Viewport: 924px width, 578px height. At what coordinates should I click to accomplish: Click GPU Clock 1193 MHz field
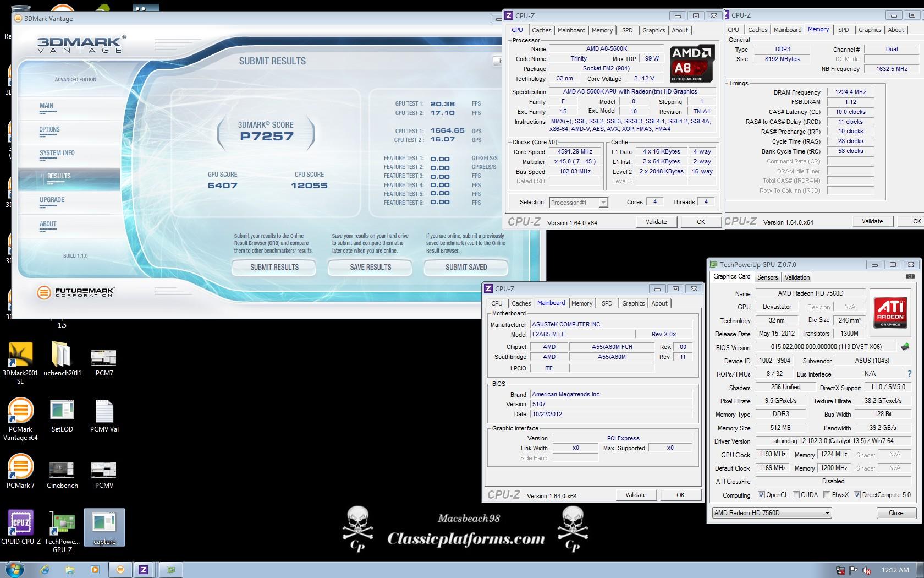pos(773,454)
